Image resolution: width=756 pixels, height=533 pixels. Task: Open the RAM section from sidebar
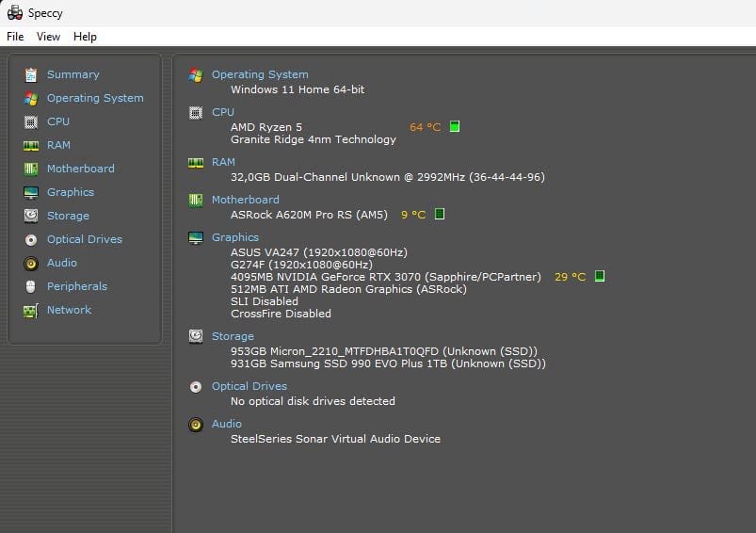(x=58, y=145)
